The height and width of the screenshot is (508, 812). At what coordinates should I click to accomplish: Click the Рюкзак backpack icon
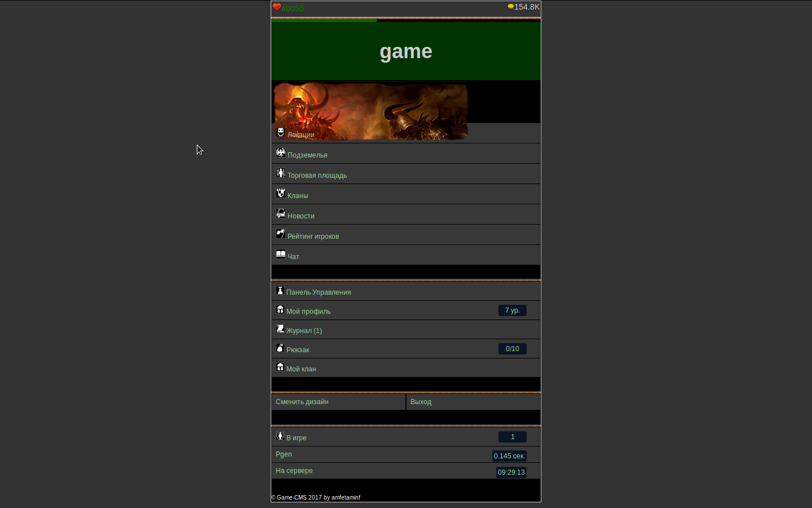[x=280, y=348]
